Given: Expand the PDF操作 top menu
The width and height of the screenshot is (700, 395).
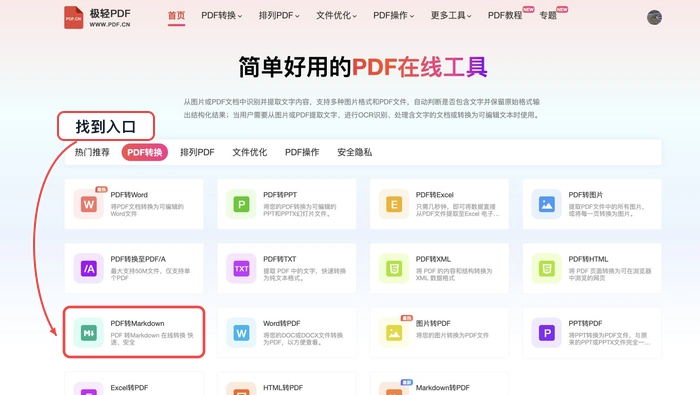Looking at the screenshot, I should 393,16.
